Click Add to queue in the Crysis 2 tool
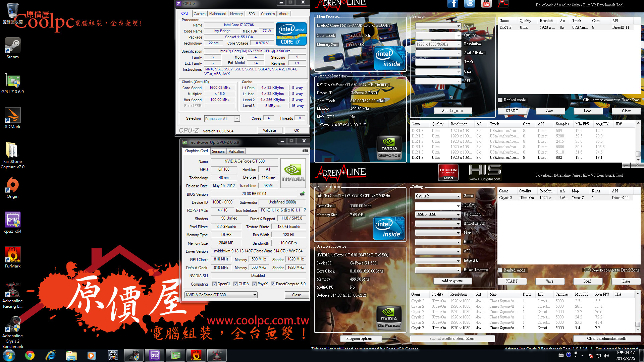644x362 pixels. click(452, 281)
